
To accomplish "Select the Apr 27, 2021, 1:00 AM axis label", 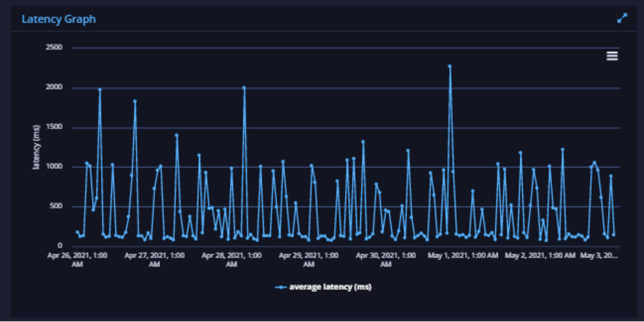I will (x=154, y=259).
